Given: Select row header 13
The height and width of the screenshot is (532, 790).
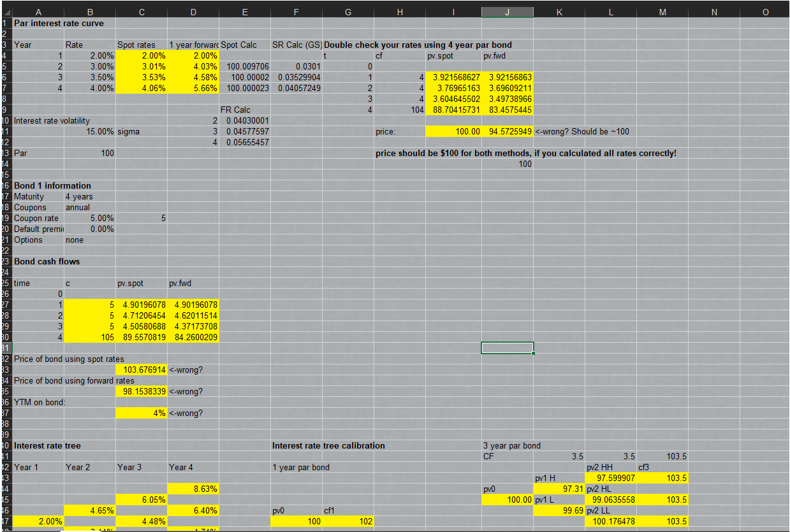Looking at the screenshot, I should 6,153.
